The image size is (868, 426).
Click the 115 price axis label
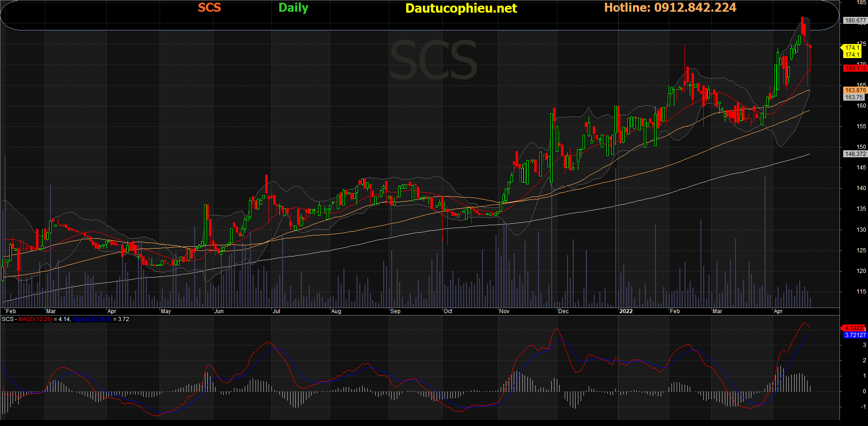tap(861, 292)
